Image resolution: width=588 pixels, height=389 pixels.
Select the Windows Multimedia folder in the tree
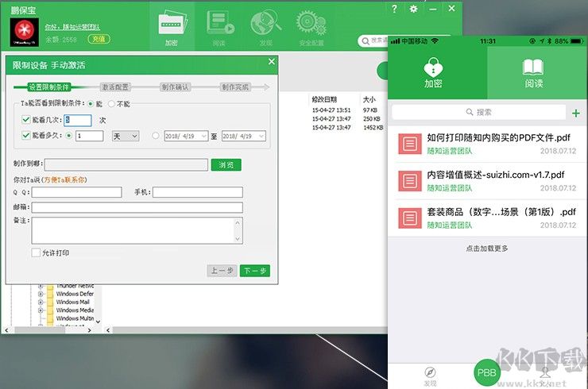[75, 318]
